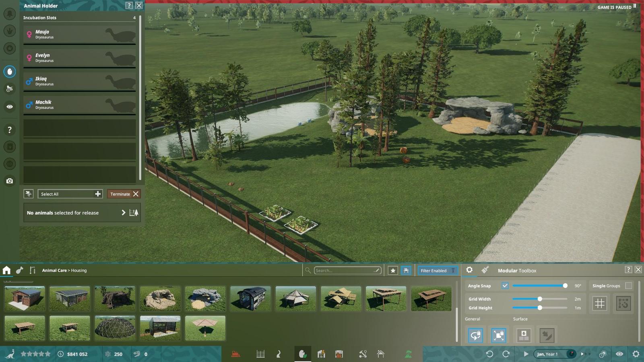Open the fences tool in bottom bar

(x=260, y=354)
